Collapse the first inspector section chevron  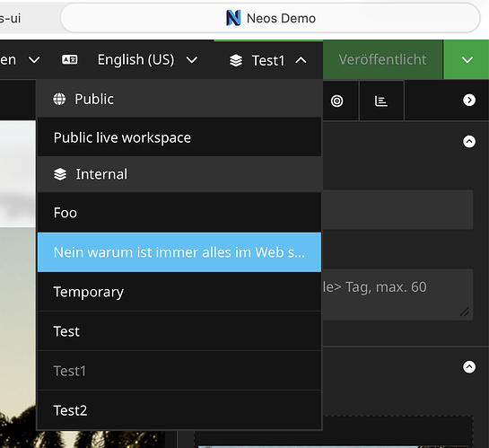coord(469,142)
